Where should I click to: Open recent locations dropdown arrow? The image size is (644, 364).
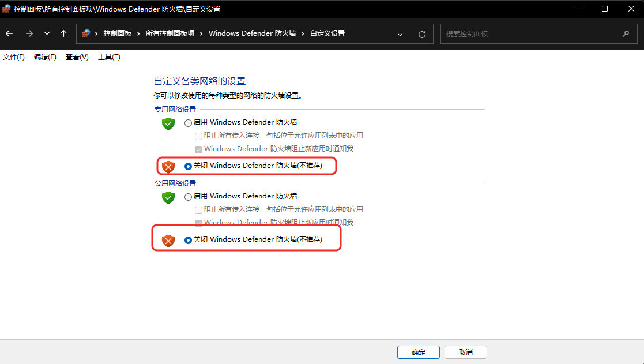(47, 33)
